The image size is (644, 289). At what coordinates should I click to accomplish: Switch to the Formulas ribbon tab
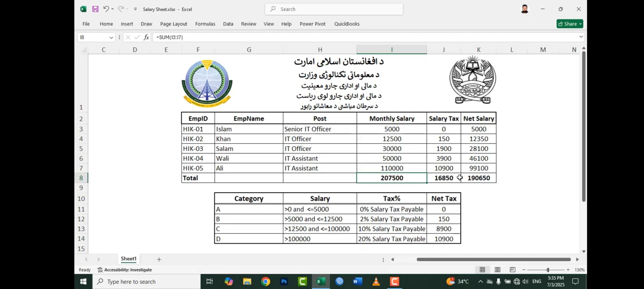click(x=205, y=24)
